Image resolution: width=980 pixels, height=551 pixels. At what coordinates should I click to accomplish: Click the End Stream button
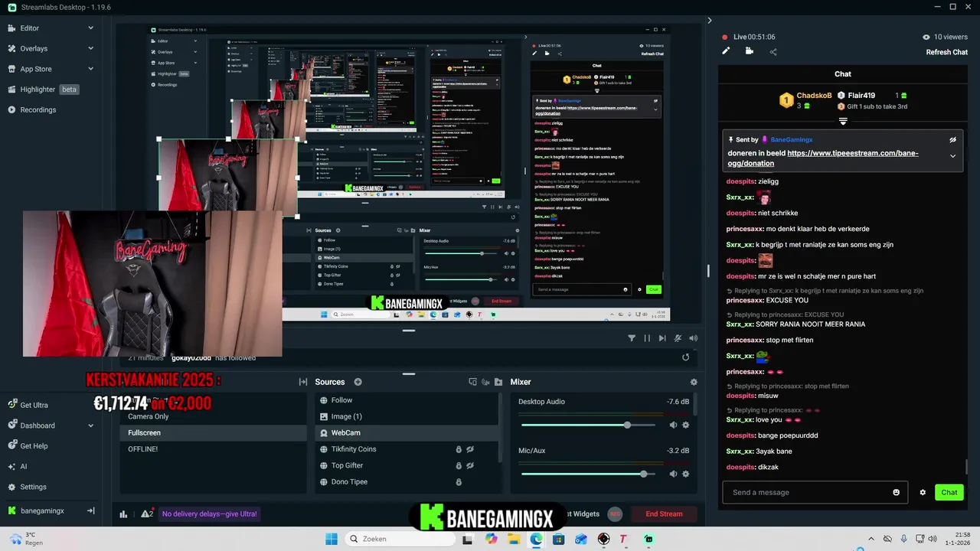pyautogui.click(x=664, y=514)
